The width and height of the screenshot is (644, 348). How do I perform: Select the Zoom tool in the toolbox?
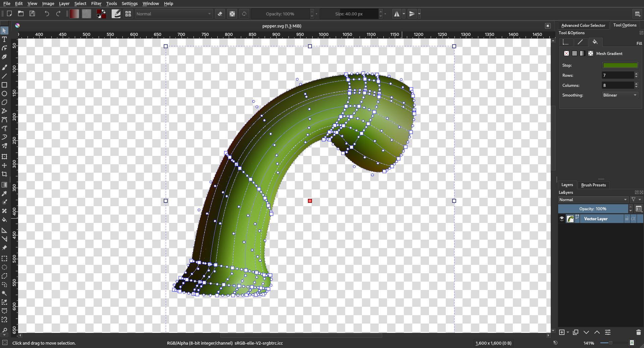(x=4, y=330)
